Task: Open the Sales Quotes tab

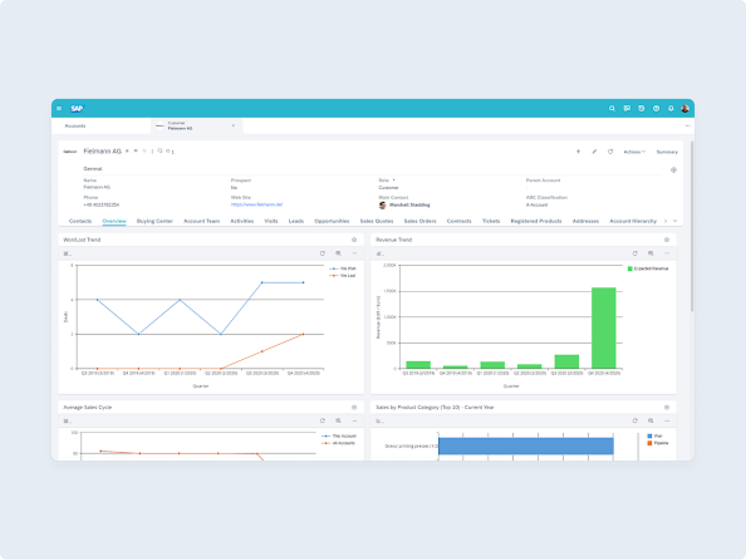Action: [x=377, y=221]
